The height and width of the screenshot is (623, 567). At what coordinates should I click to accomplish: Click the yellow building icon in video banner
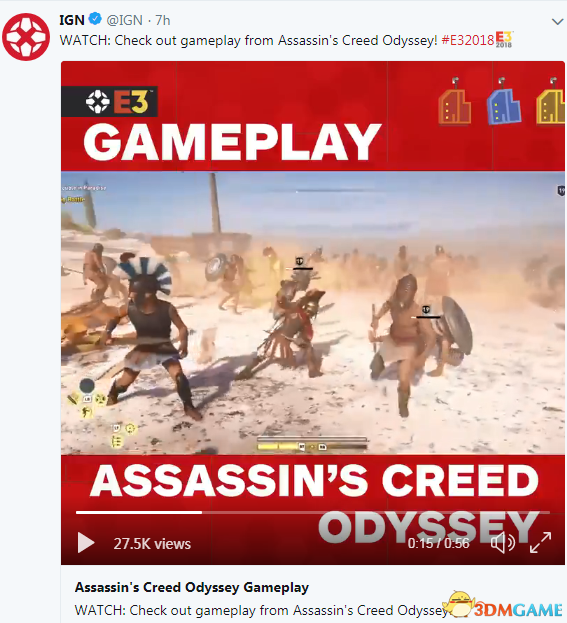tap(551, 101)
